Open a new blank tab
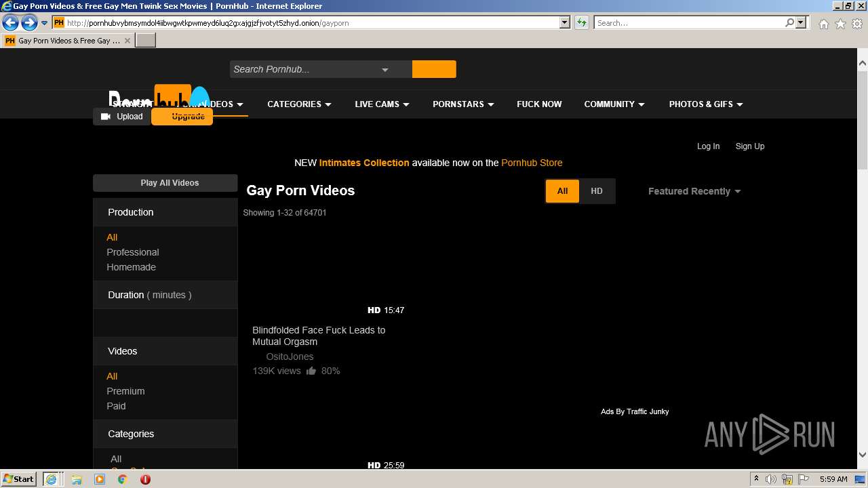The height and width of the screenshot is (488, 868). coord(146,41)
